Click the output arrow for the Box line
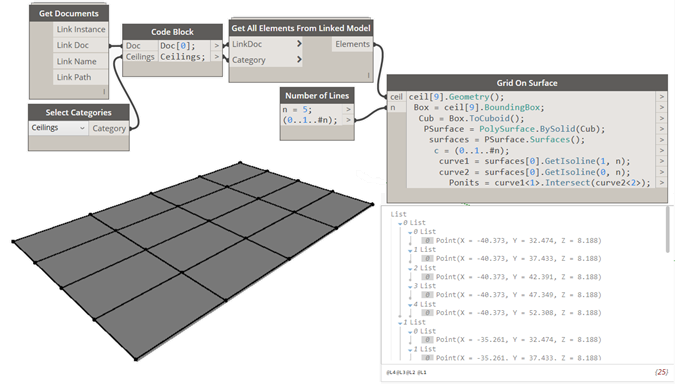684x392 pixels. tap(662, 107)
